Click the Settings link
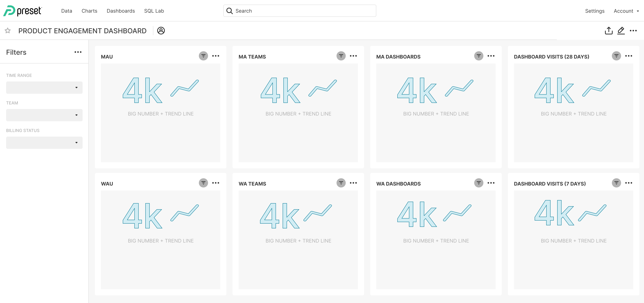This screenshot has height=303, width=644. [594, 11]
